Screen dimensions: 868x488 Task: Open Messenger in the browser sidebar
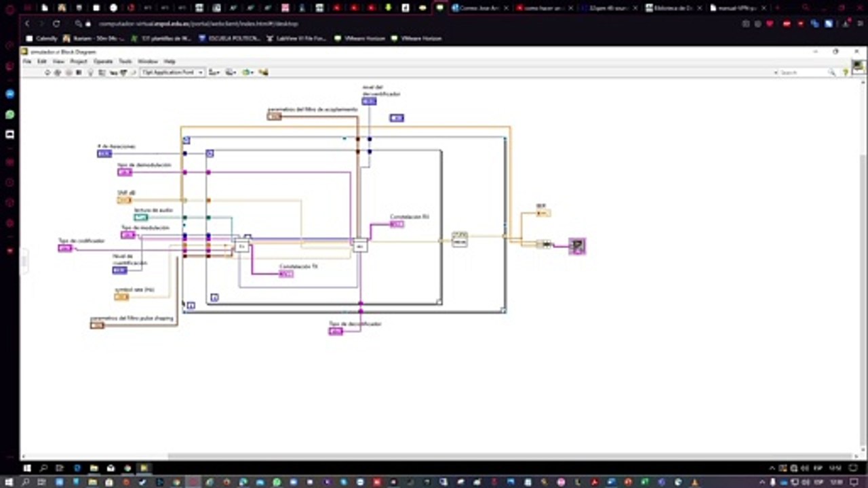pos(9,94)
